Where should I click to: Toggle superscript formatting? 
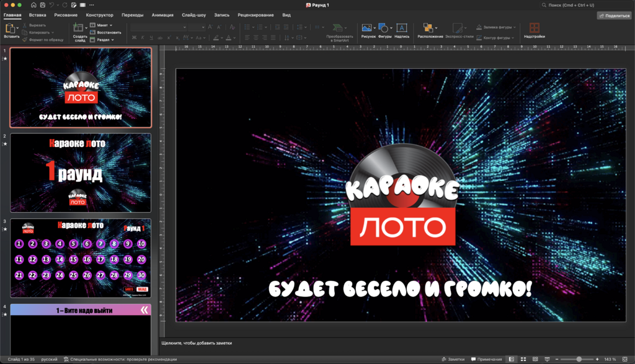click(x=169, y=38)
